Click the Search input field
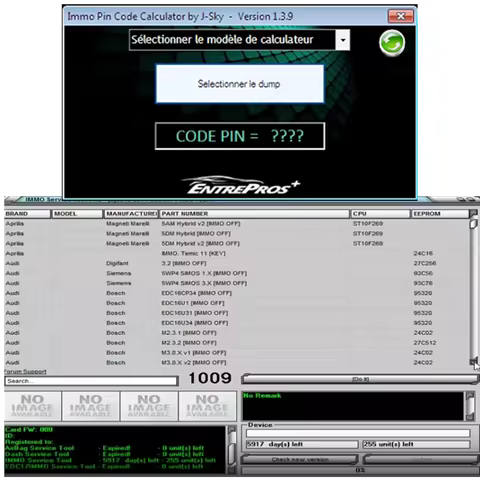 click(x=91, y=381)
